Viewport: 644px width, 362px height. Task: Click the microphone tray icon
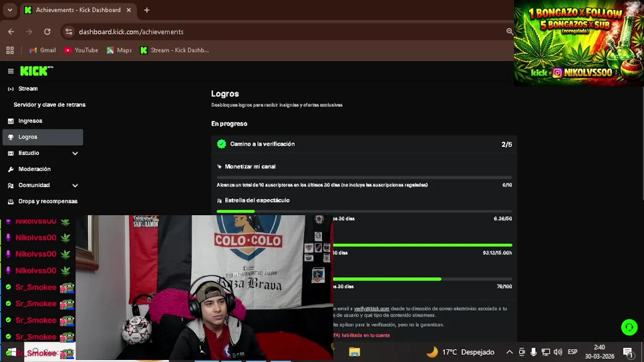533,352
